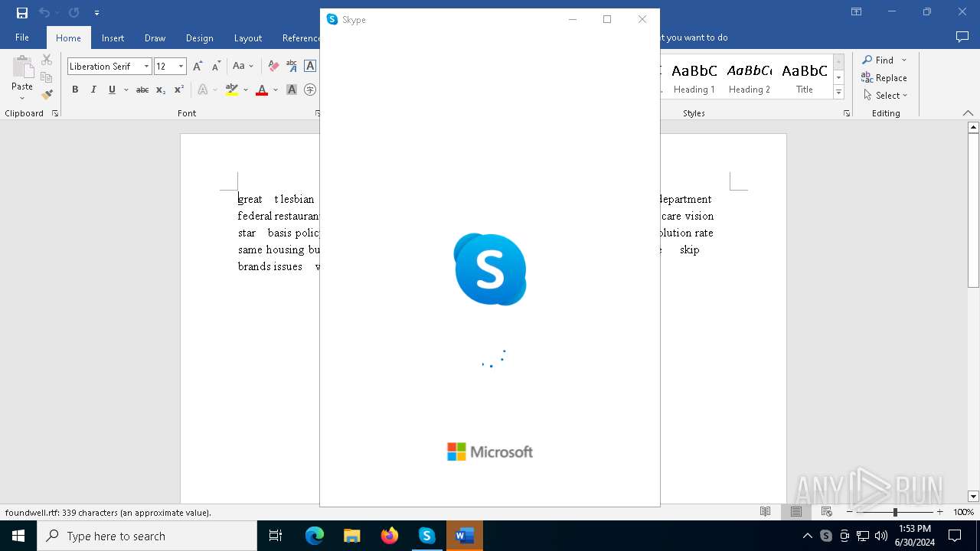This screenshot has width=980, height=551.
Task: Select the Home tab
Action: (x=68, y=38)
